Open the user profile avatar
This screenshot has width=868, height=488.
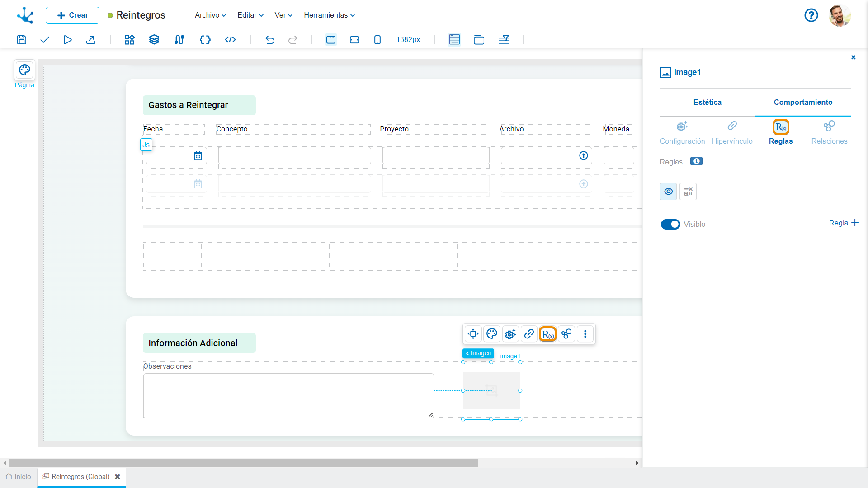pos(840,15)
